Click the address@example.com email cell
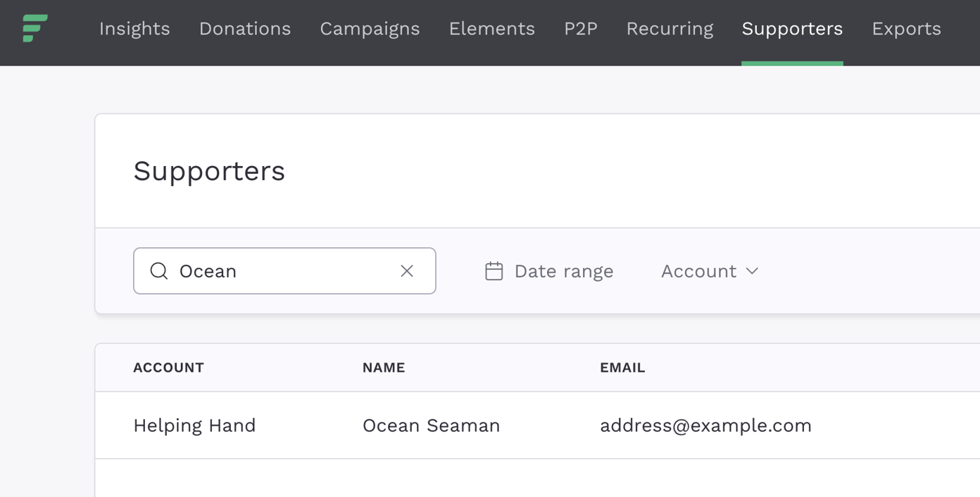Image resolution: width=980 pixels, height=497 pixels. [705, 426]
